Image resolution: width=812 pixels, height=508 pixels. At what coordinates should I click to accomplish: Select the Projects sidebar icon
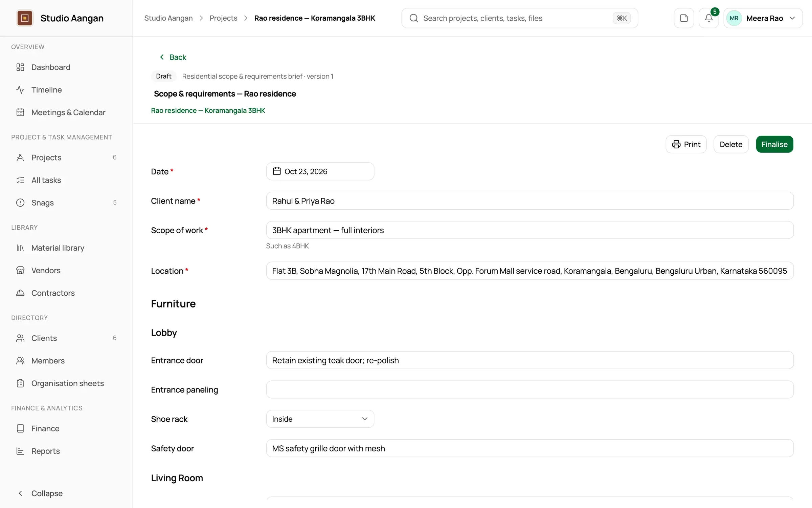(20, 157)
